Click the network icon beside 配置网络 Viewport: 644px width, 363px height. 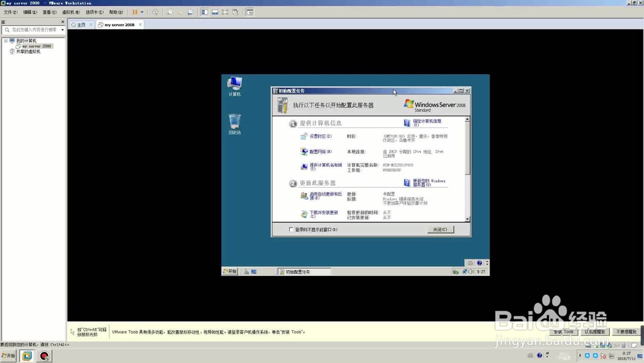coord(303,152)
